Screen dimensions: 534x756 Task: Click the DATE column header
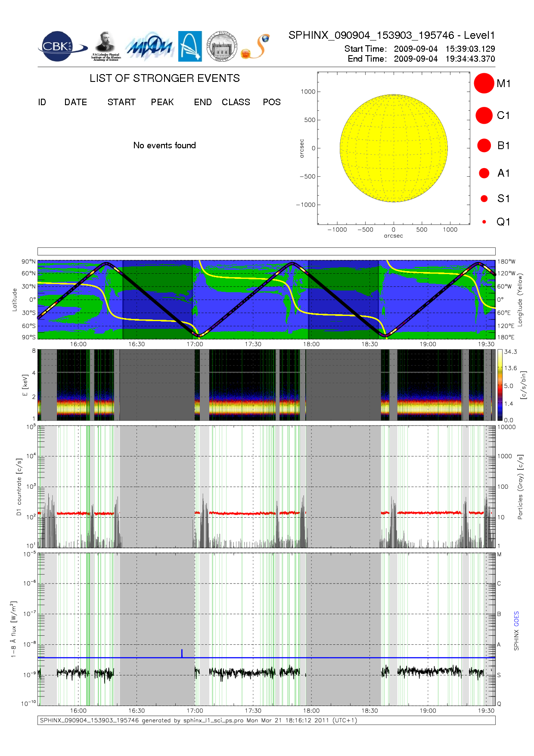(x=76, y=102)
